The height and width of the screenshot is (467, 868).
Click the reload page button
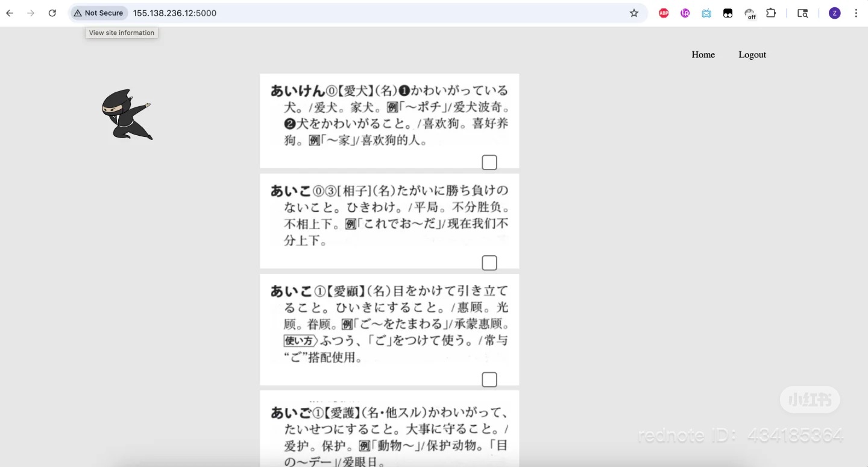[52, 13]
